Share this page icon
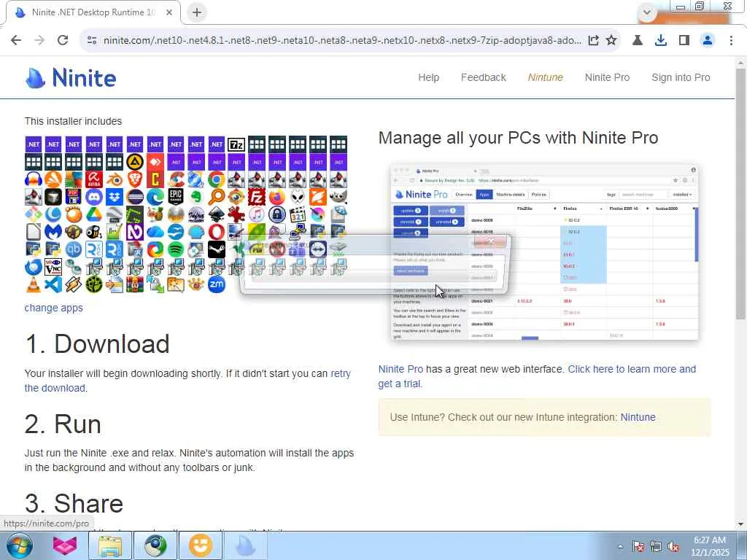 tap(593, 41)
